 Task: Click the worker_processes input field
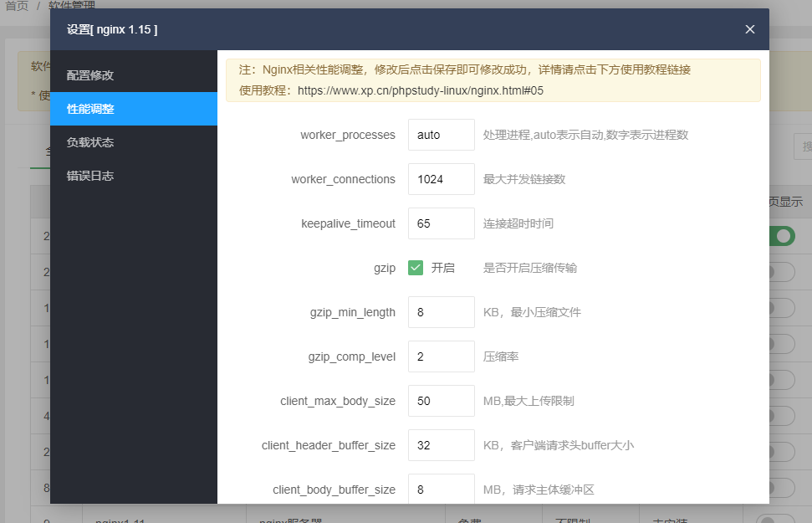441,135
